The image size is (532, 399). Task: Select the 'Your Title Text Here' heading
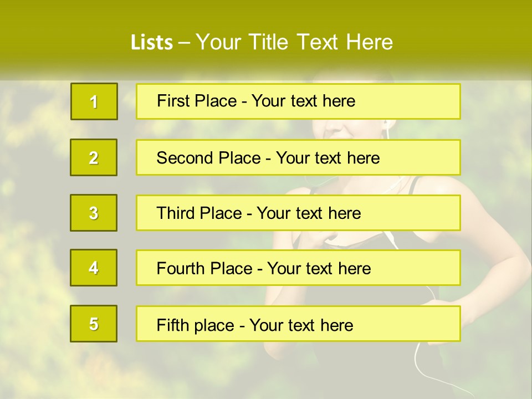point(294,43)
